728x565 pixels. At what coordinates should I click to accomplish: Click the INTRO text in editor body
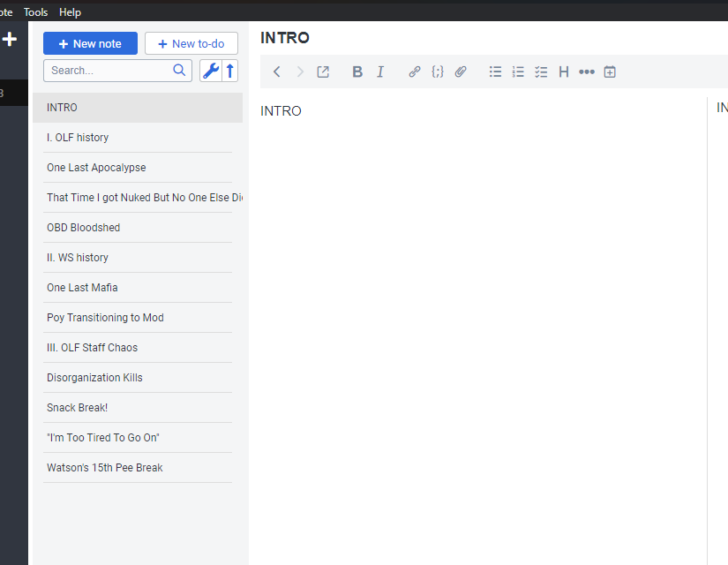[x=281, y=111]
